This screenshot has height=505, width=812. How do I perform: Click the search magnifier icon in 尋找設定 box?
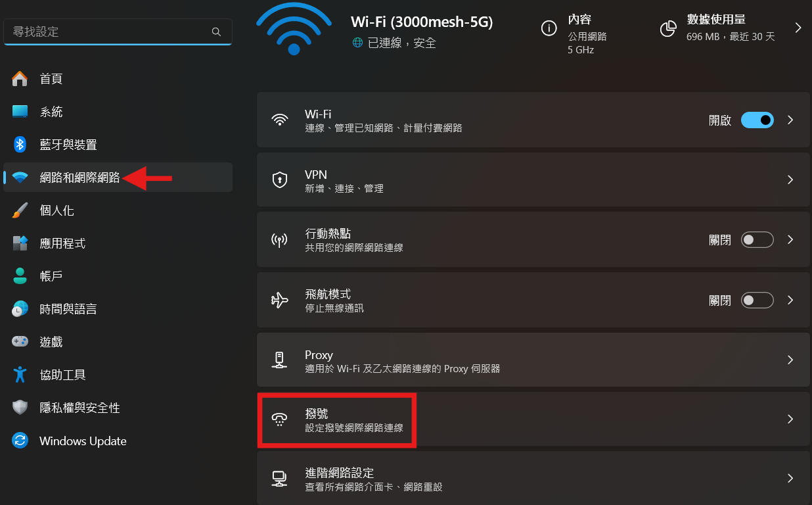point(216,32)
